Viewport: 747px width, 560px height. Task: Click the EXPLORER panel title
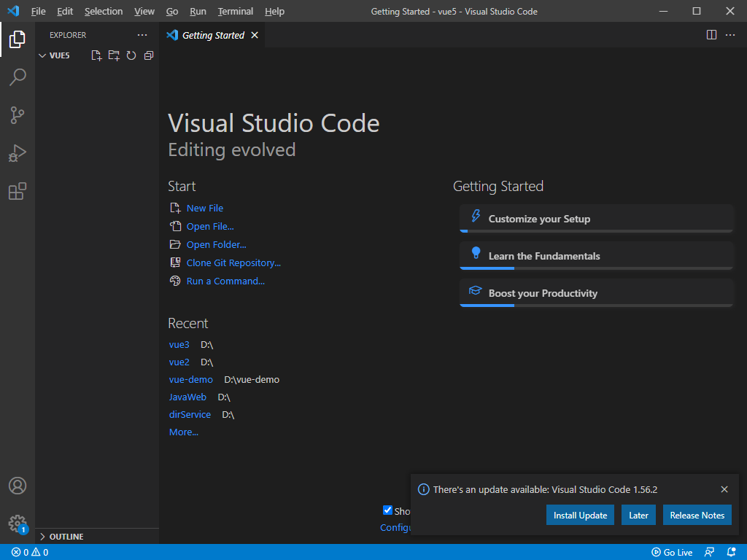[x=68, y=35]
